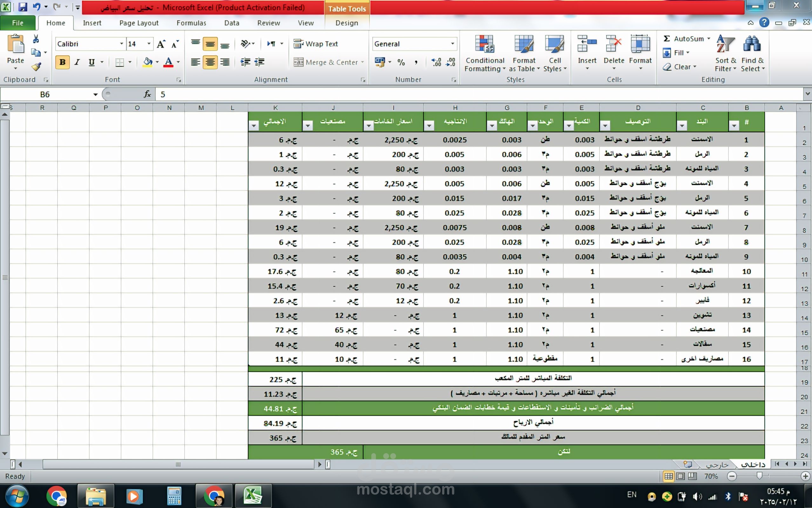Select the خارجي sheet tab
Image resolution: width=812 pixels, height=508 pixels.
point(717,465)
